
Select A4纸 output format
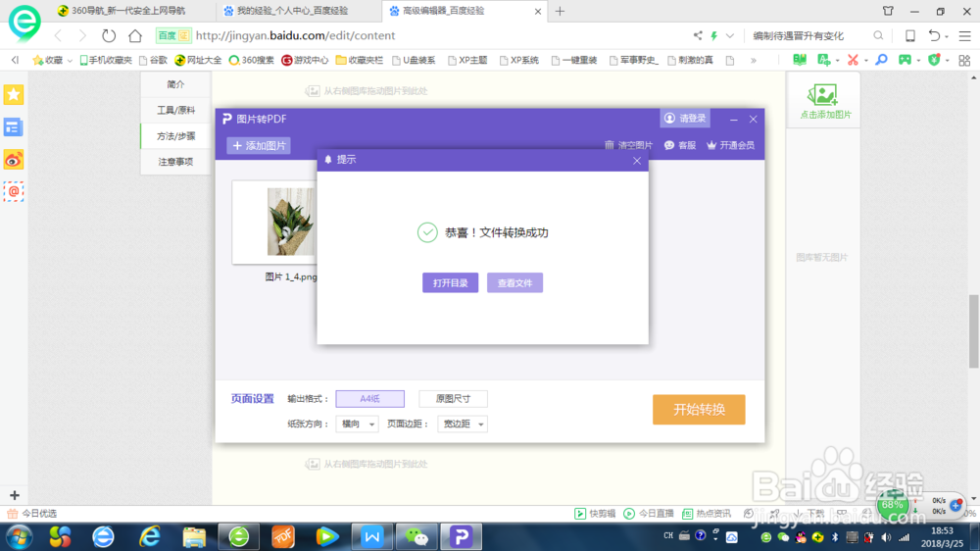(x=370, y=399)
